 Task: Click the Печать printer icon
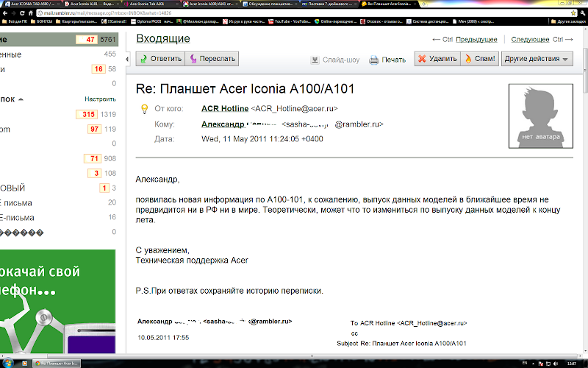[x=374, y=60]
